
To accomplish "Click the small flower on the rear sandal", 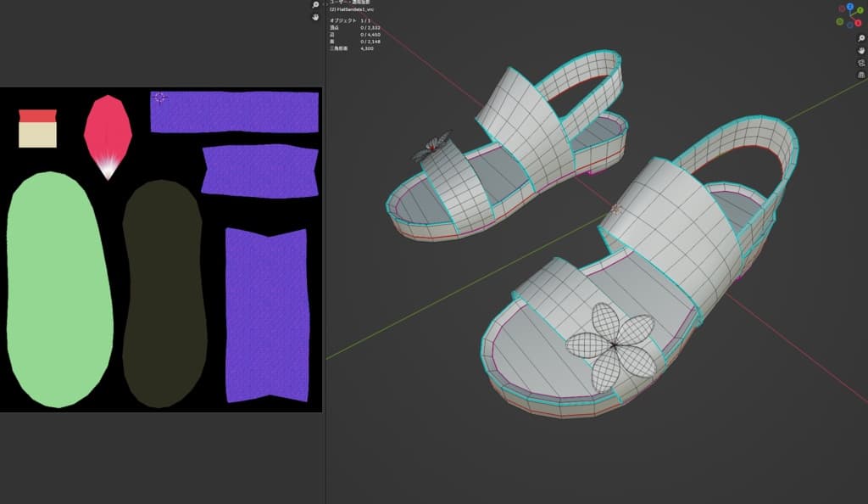I will (x=432, y=147).
